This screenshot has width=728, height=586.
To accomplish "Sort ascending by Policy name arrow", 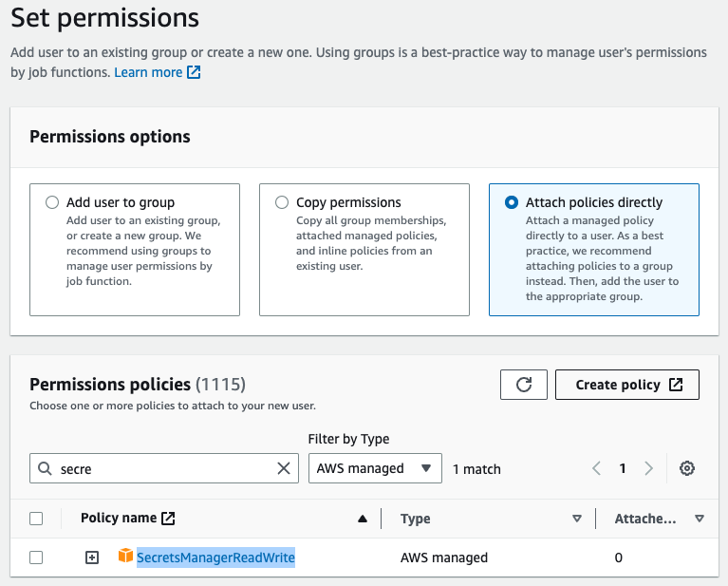I will tap(362, 519).
